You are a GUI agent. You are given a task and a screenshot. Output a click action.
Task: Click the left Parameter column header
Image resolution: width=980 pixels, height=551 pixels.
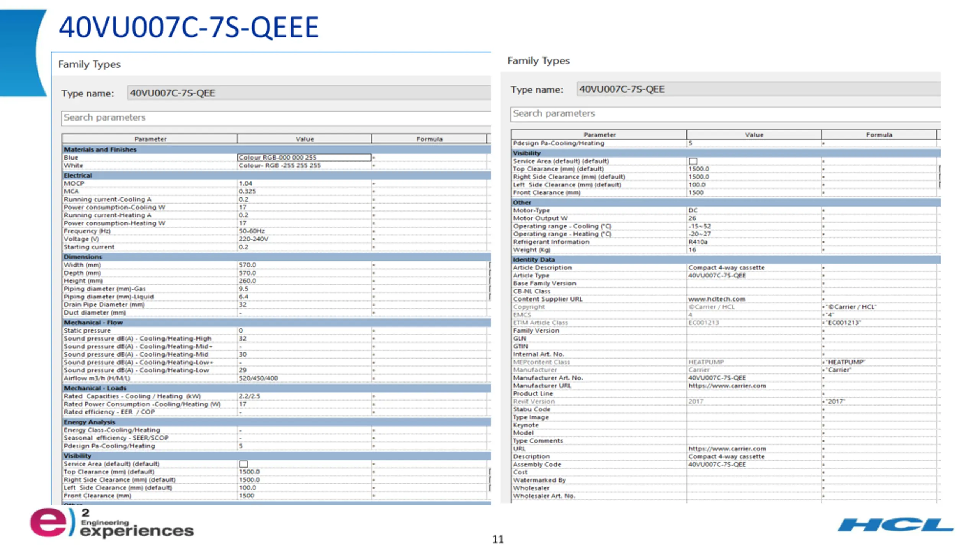150,139
